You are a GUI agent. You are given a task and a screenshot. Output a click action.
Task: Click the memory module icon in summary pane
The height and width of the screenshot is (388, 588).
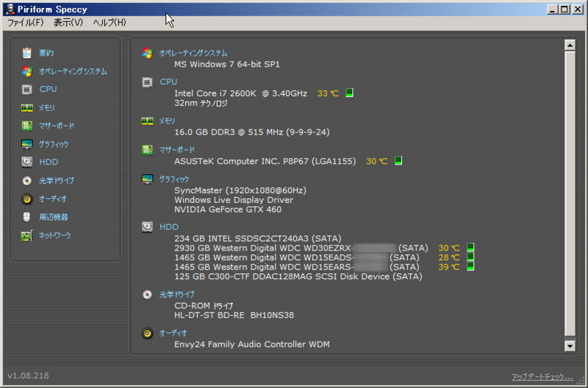(148, 121)
